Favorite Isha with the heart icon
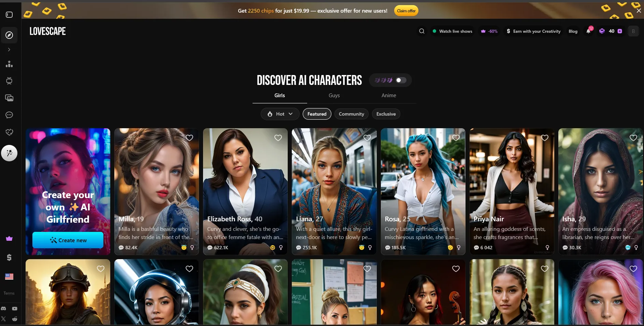The height and width of the screenshot is (326, 644). click(x=633, y=138)
